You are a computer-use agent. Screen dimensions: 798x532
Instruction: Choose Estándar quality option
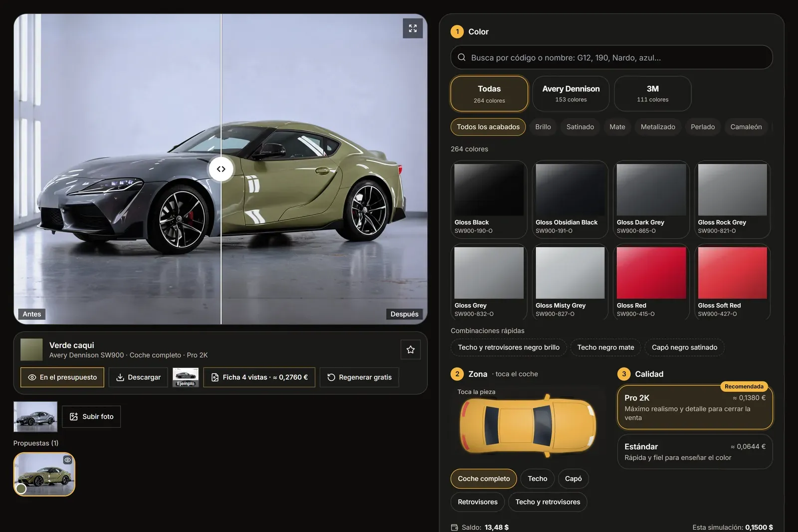click(695, 452)
